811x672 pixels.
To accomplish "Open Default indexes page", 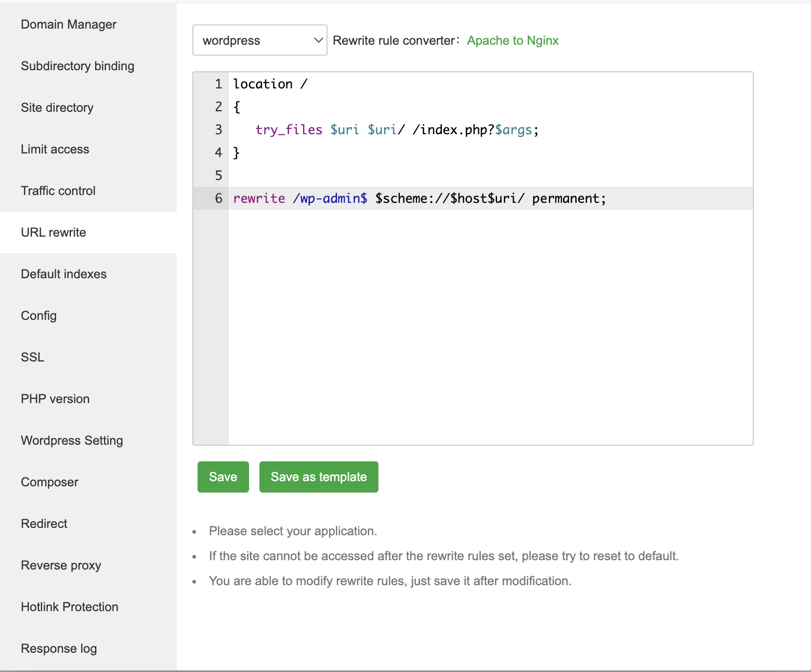I will click(x=63, y=274).
